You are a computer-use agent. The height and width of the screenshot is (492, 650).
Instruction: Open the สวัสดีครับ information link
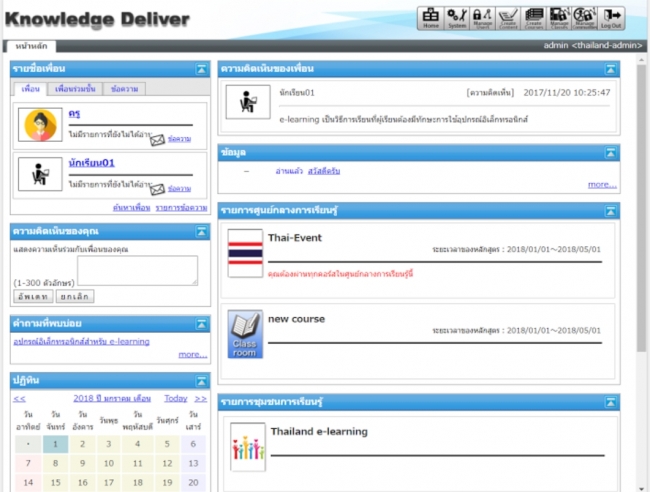pyautogui.click(x=324, y=171)
